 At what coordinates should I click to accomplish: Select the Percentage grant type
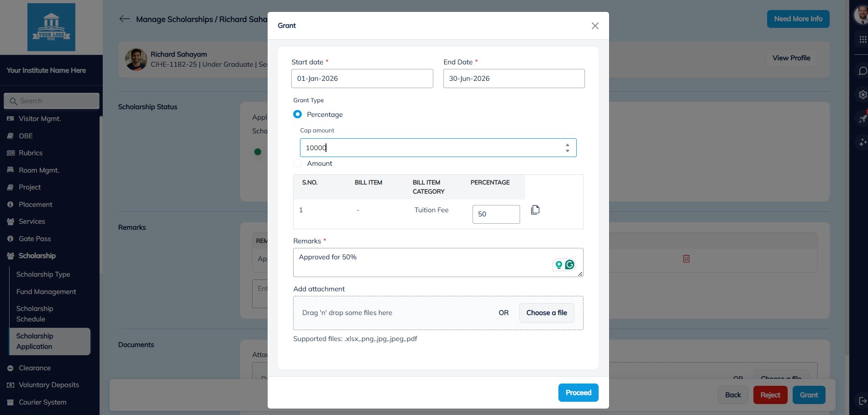coord(297,114)
